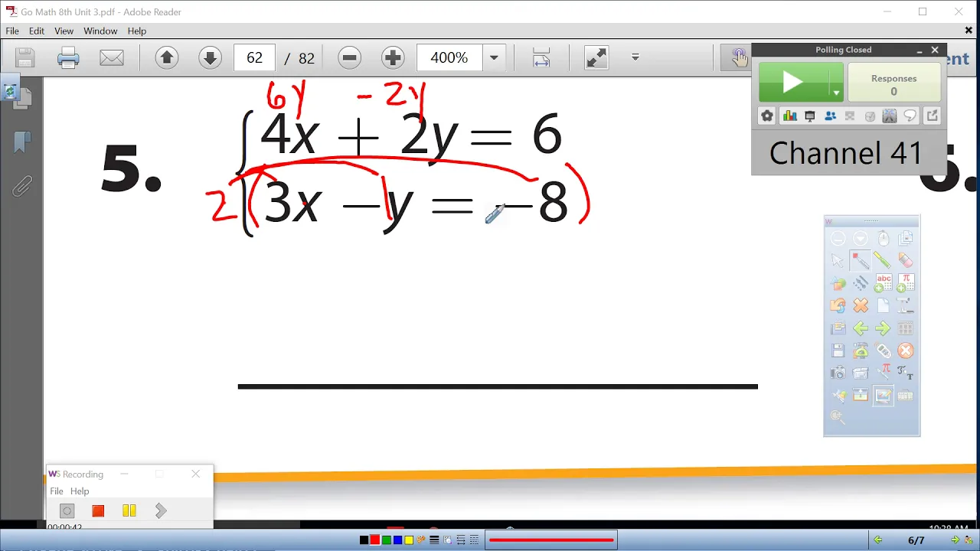Screen dimensions: 980x551
Task: Open the attachments paperclip panel
Action: coord(22,187)
